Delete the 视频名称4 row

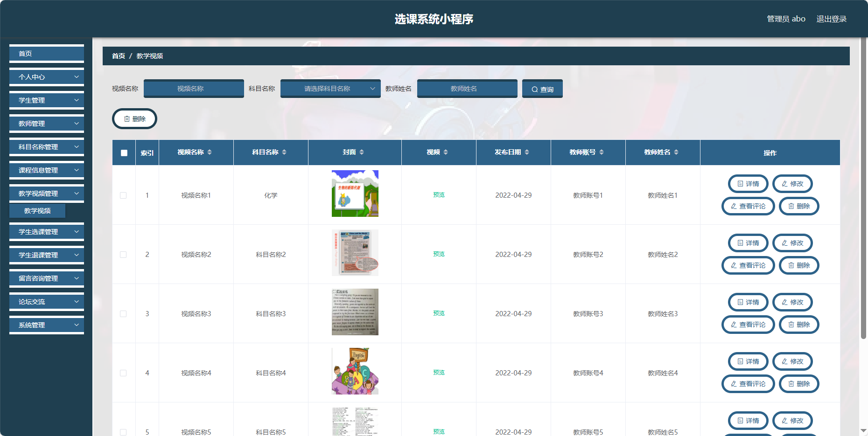pos(799,384)
